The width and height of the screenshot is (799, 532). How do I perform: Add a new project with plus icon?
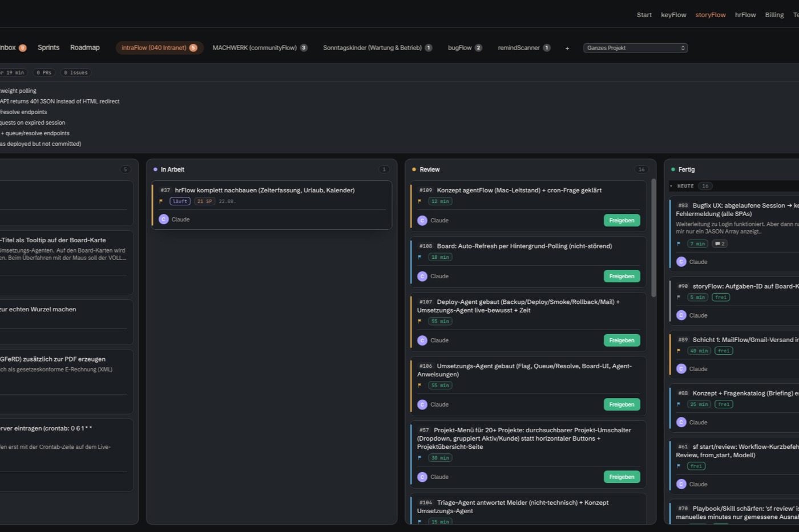pos(567,48)
